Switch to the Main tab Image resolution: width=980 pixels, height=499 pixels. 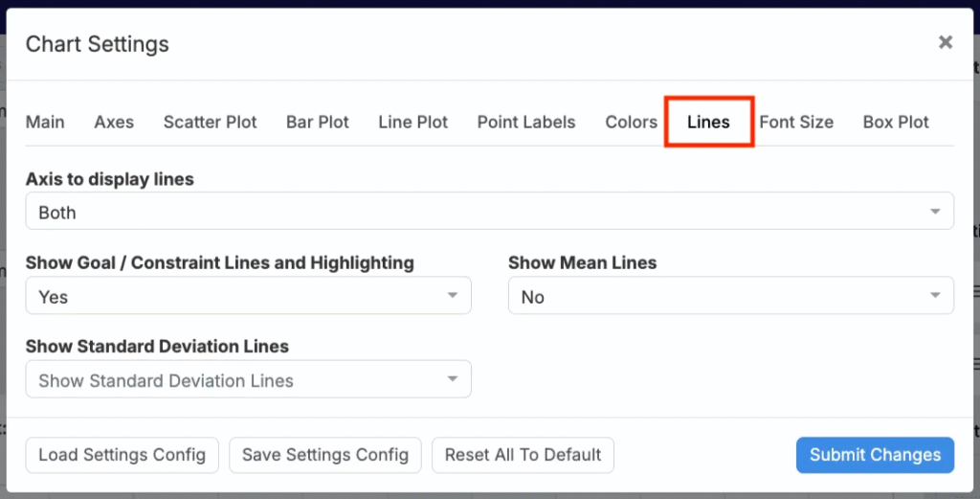[45, 122]
